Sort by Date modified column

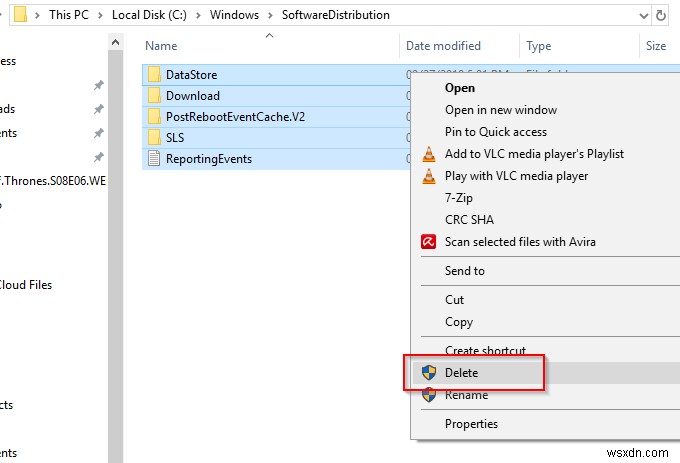[443, 46]
